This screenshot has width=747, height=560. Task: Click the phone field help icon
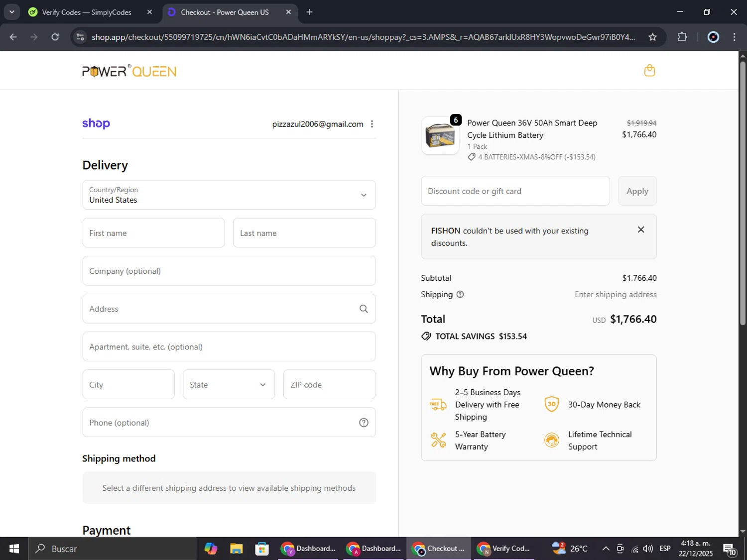(x=364, y=423)
